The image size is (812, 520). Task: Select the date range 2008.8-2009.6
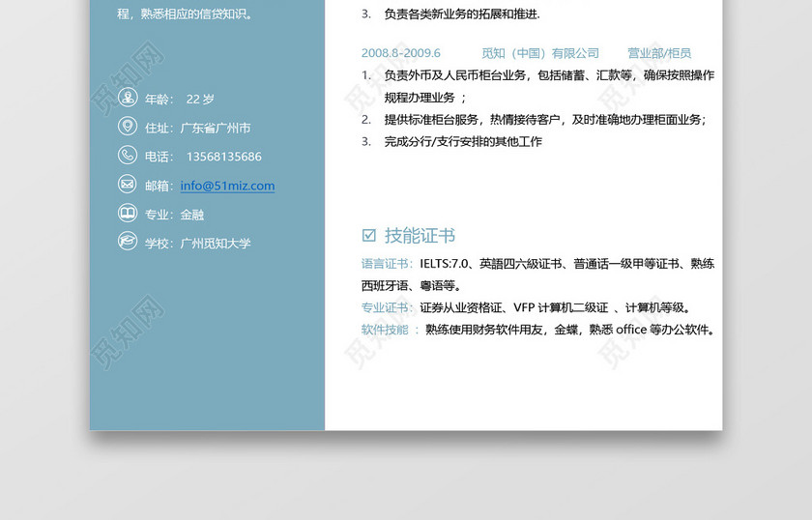401,53
